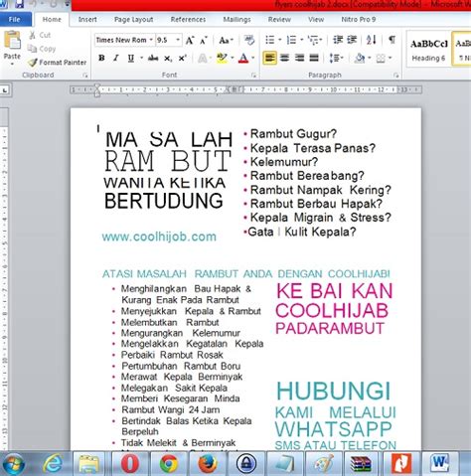Click the Decrease Indent icon
This screenshot has height=476, width=471.
click(338, 40)
